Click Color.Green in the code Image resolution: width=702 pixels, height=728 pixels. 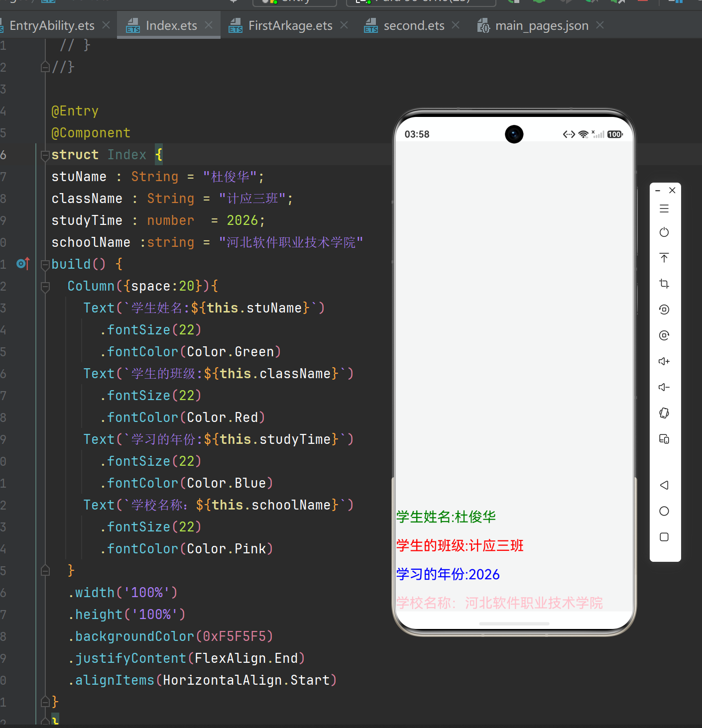click(230, 352)
